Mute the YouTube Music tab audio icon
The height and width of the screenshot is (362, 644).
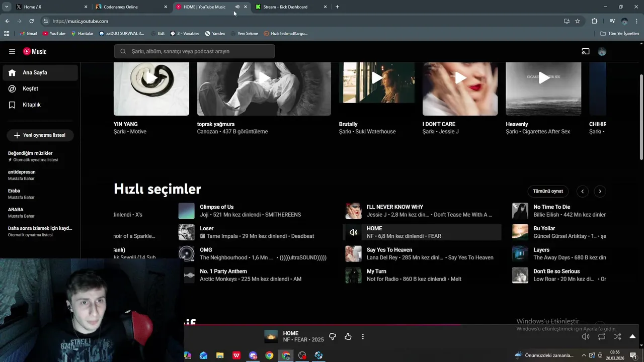click(x=237, y=7)
